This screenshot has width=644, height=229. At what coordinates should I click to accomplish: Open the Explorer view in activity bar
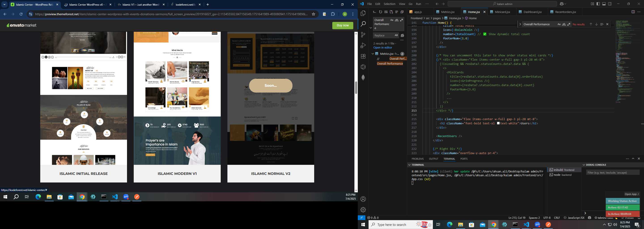tap(363, 13)
